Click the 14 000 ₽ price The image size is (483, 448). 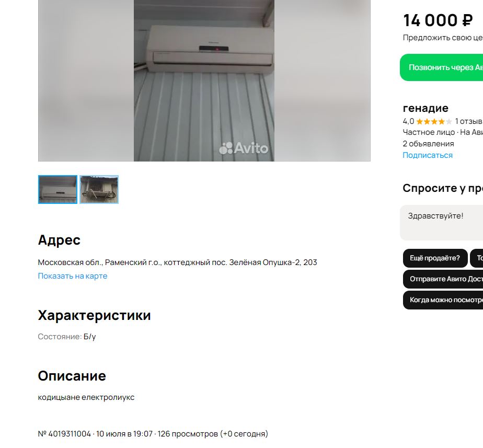[438, 20]
